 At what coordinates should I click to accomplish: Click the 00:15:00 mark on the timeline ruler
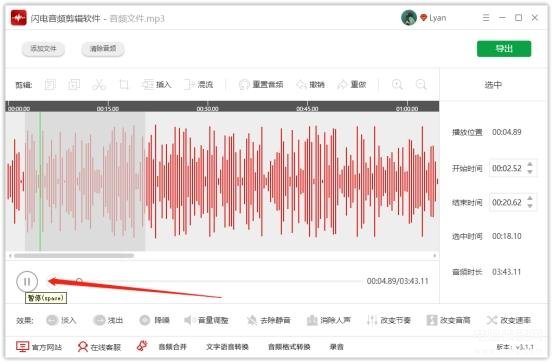(108, 109)
